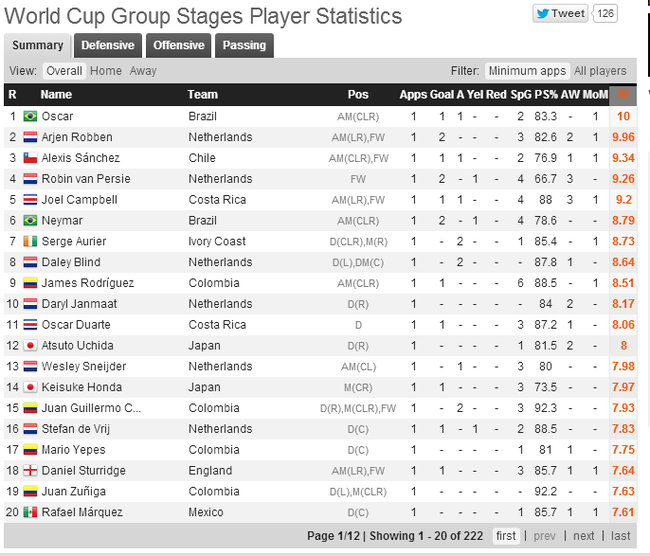
Task: Click Japan flag icon beside Keisuke Honda
Action: point(30,387)
